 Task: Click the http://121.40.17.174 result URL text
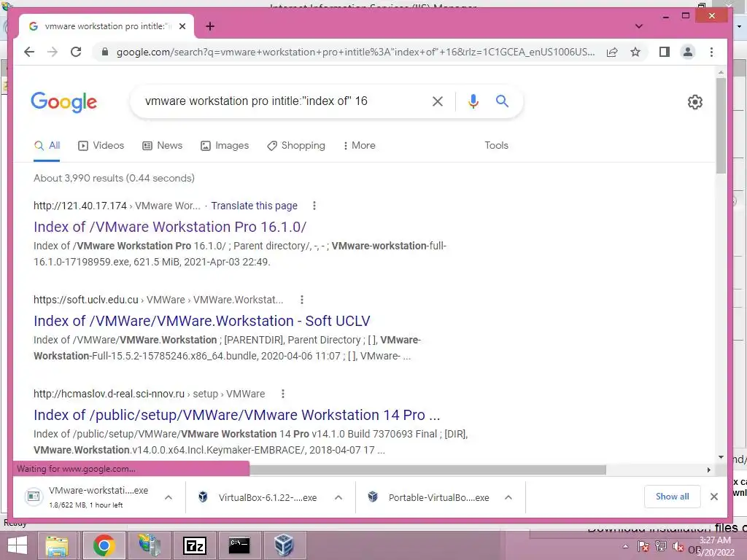(80, 206)
